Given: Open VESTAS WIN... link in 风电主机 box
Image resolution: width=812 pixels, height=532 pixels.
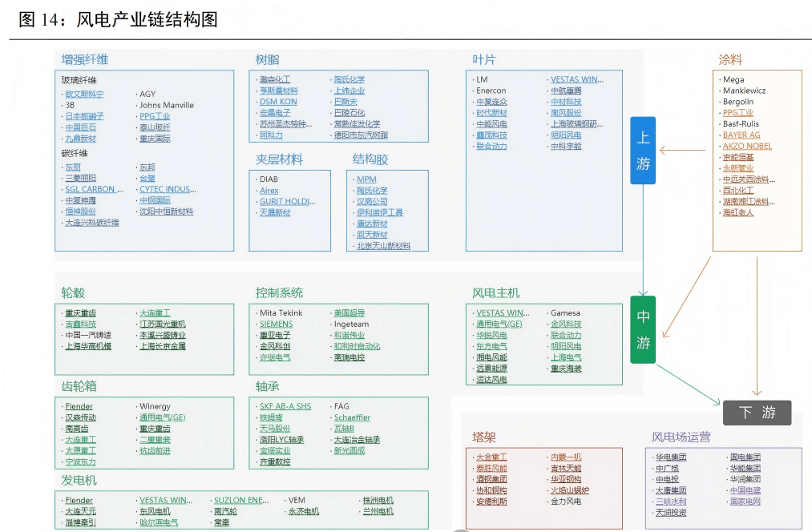Looking at the screenshot, I should coord(503,312).
